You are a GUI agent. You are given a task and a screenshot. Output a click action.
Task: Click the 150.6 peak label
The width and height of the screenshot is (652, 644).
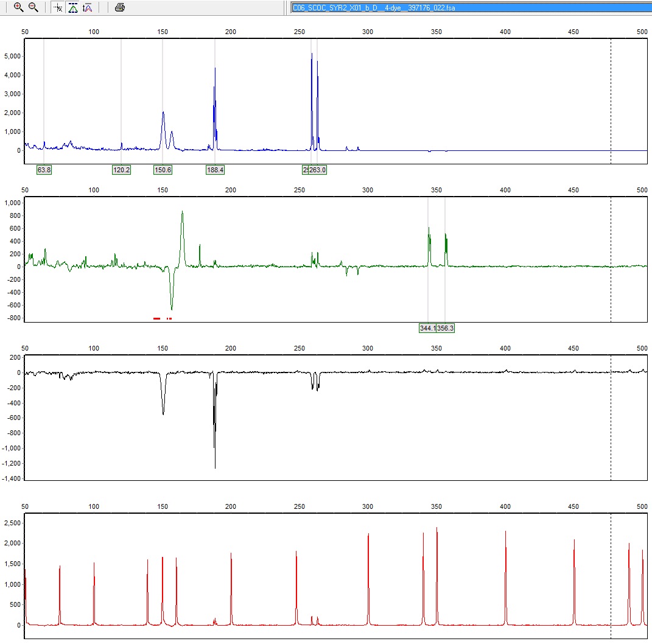(163, 170)
